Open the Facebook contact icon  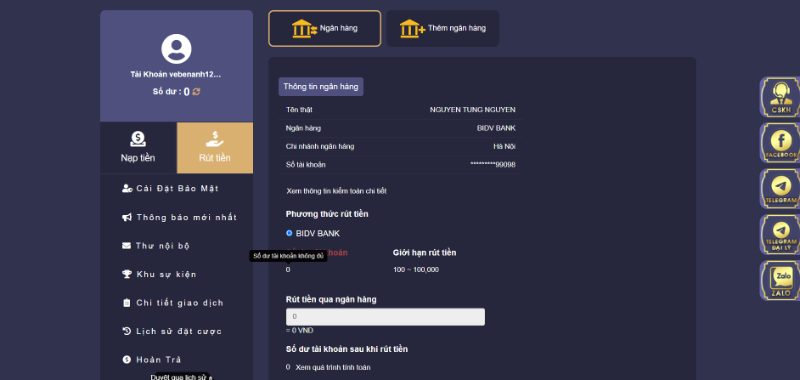[x=781, y=143]
